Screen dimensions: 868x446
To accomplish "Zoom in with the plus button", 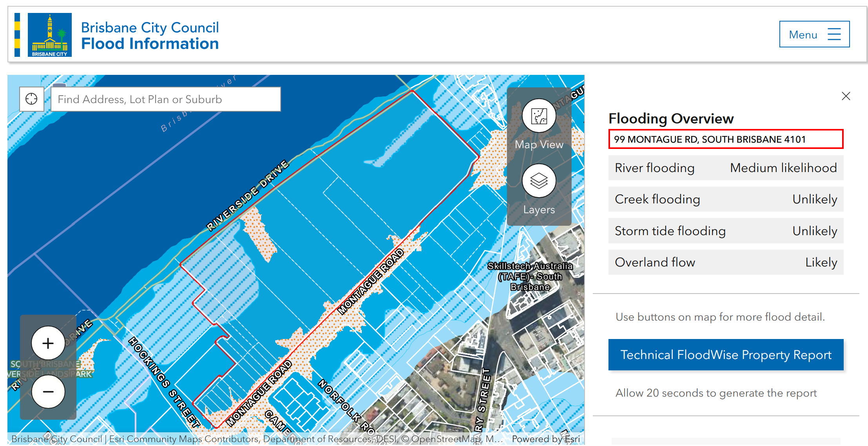I will tap(48, 343).
